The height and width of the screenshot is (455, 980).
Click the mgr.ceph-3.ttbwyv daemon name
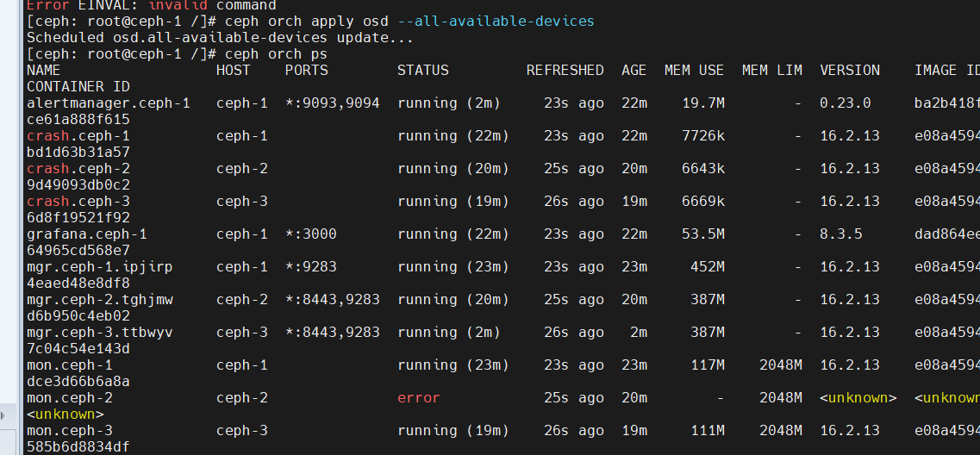tap(100, 333)
